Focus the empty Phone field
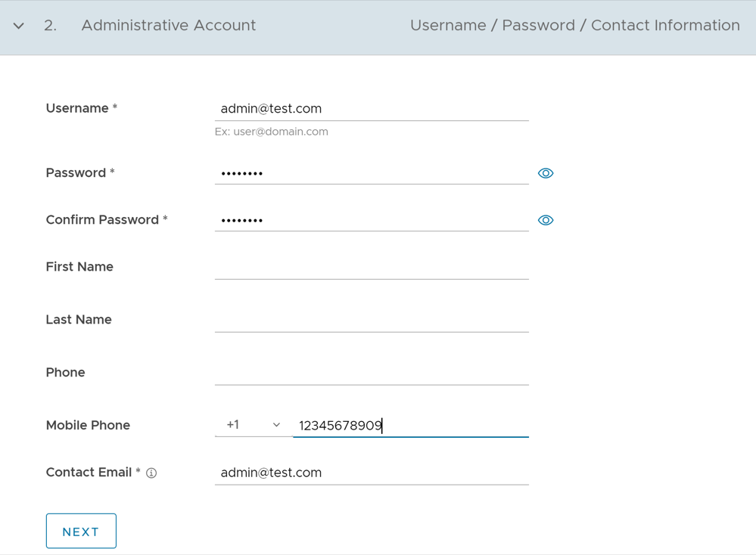 [x=371, y=373]
